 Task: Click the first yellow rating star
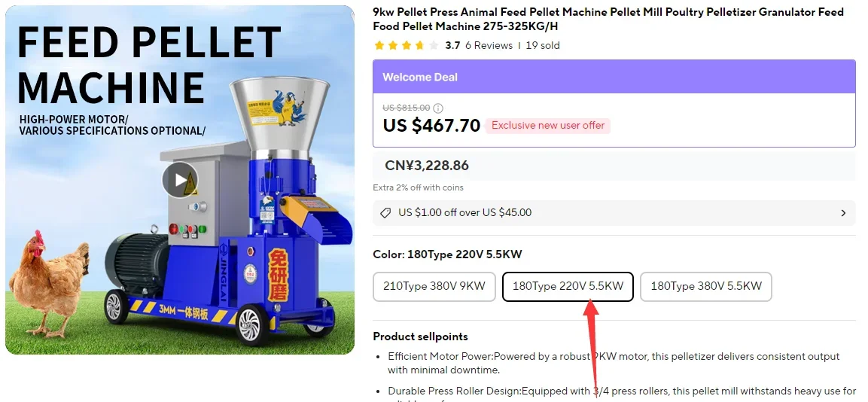379,45
